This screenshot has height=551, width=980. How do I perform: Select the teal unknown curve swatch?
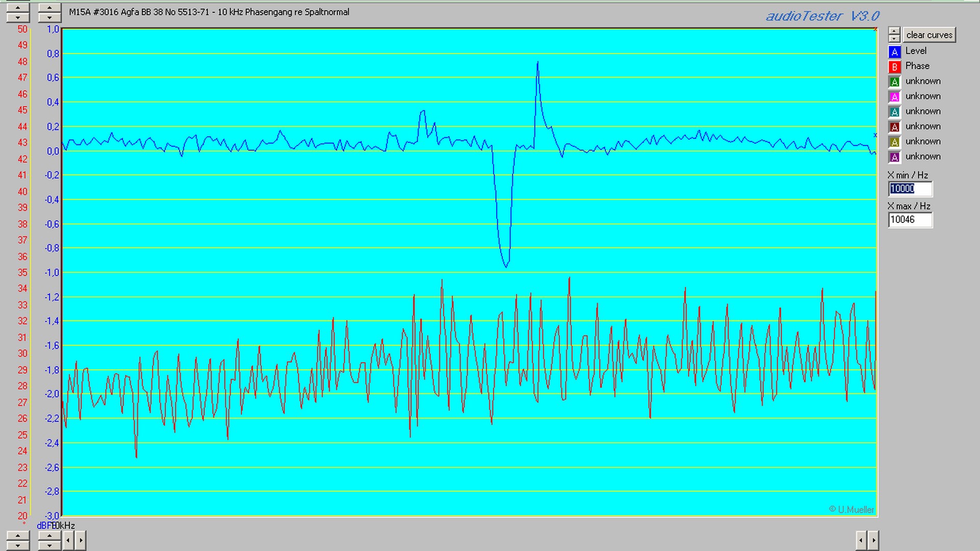pos(894,112)
